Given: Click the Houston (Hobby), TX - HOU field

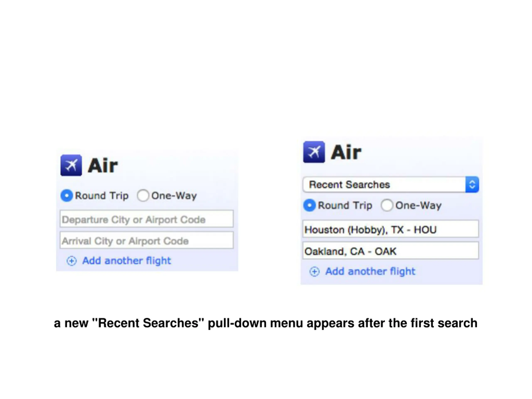Looking at the screenshot, I should pyautogui.click(x=391, y=229).
